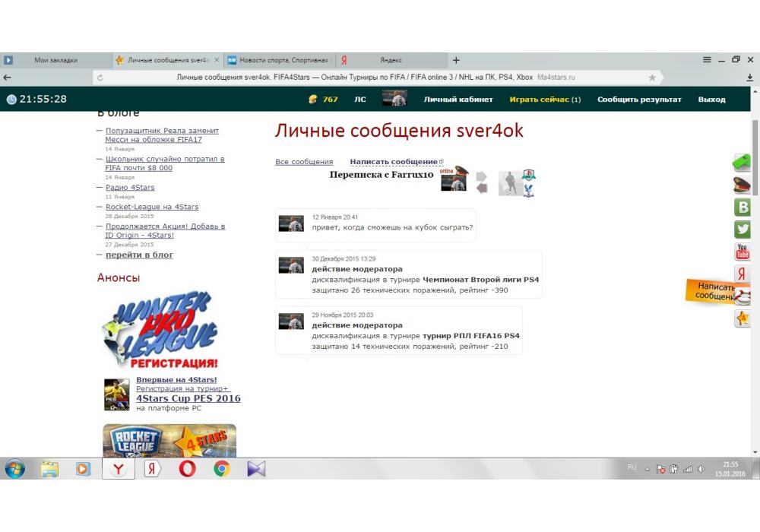
Task: Open the Twitter icon in side panel
Action: click(743, 229)
